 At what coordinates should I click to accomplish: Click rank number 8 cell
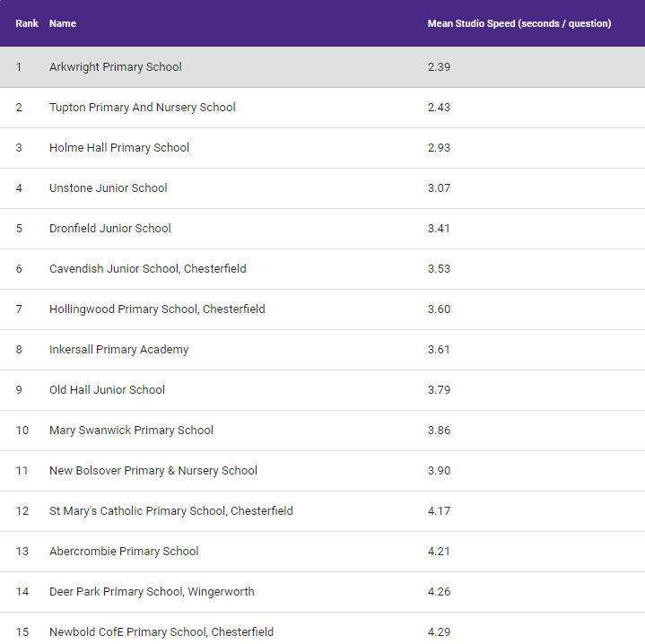click(x=19, y=349)
